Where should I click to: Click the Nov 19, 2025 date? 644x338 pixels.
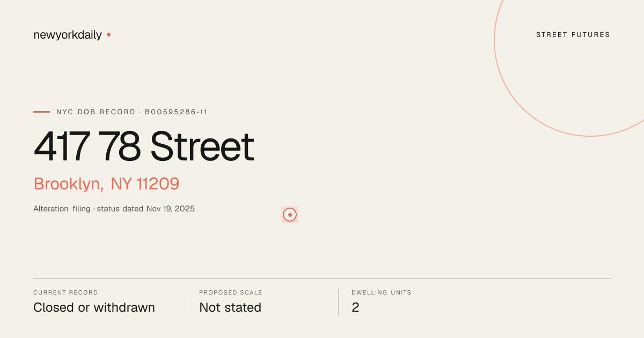click(170, 209)
